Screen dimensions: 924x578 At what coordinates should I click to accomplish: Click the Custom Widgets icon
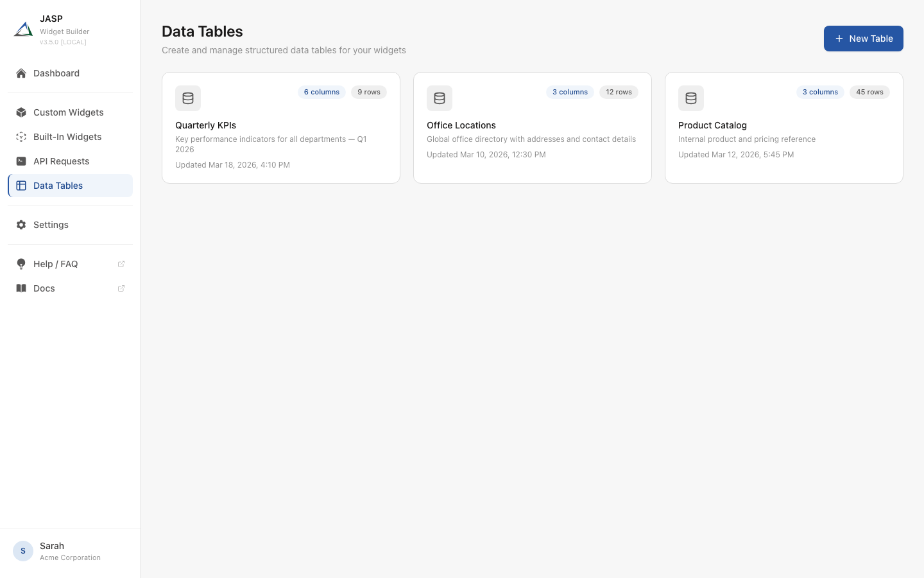[x=21, y=112]
